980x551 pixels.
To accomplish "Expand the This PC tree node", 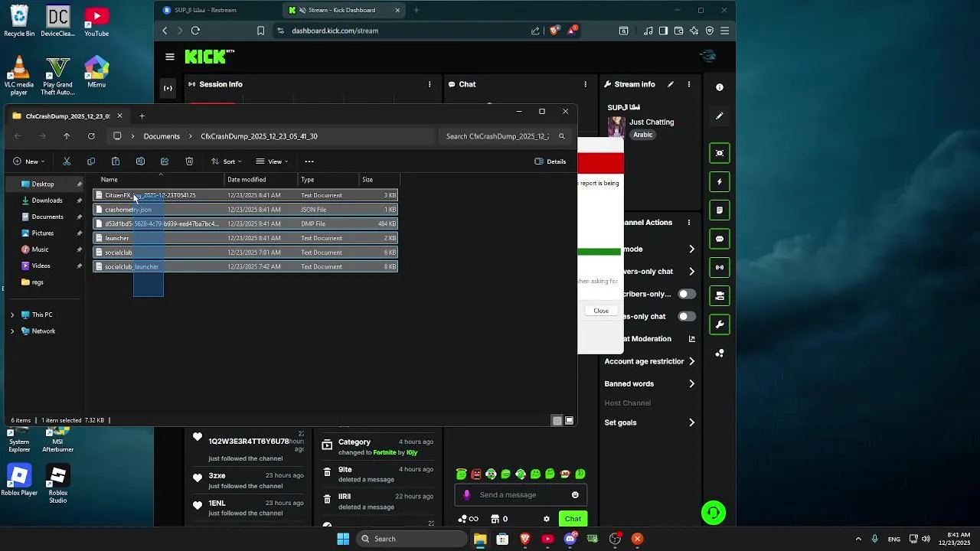I will pos(12,315).
